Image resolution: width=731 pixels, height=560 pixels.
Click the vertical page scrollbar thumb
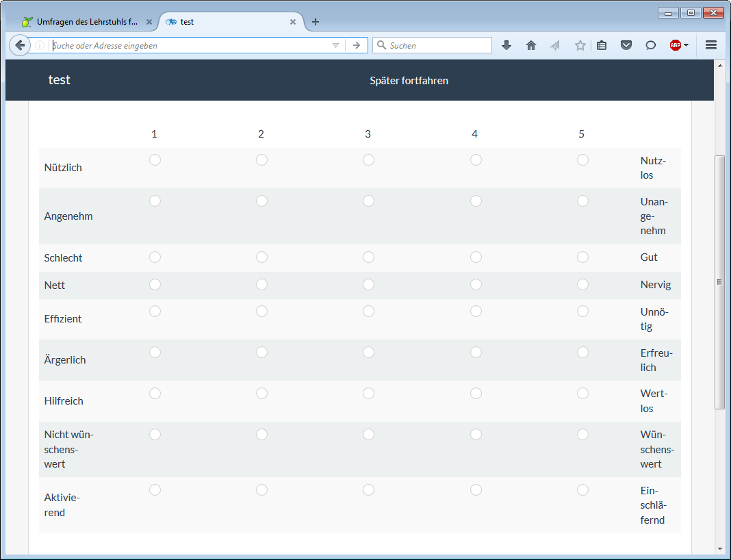point(719,281)
